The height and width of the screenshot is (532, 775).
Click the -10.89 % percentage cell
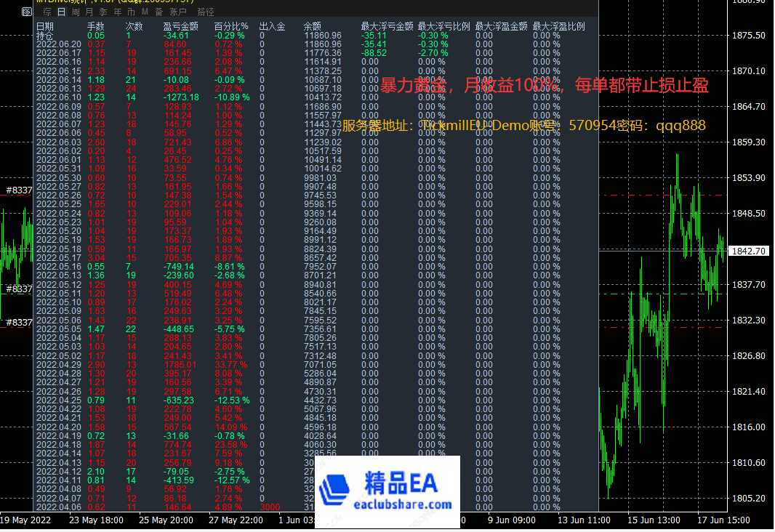click(233, 98)
